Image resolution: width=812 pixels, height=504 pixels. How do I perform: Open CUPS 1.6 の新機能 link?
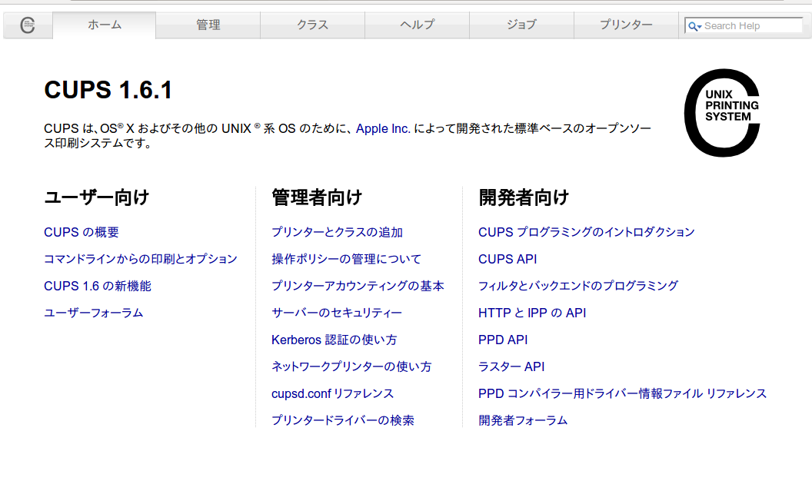pyautogui.click(x=98, y=286)
